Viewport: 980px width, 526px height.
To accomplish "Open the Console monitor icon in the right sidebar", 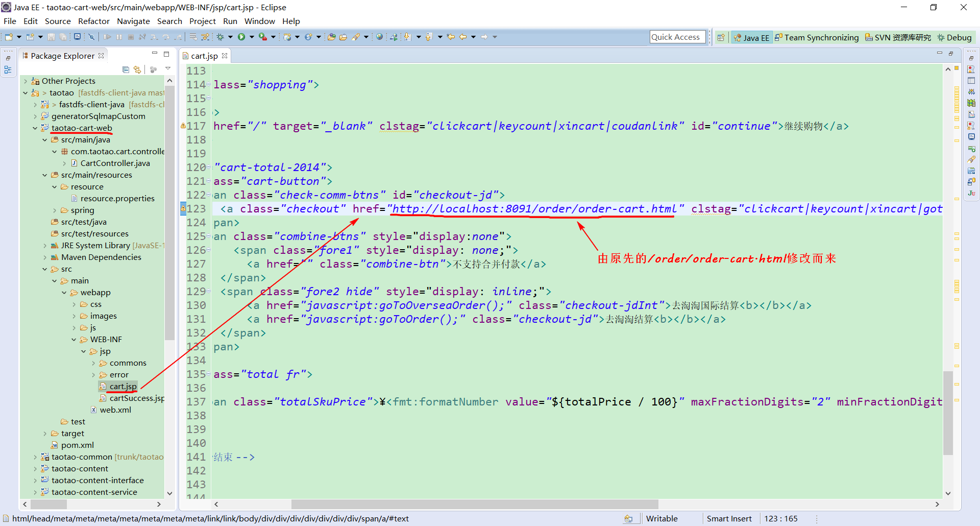I will 971,137.
